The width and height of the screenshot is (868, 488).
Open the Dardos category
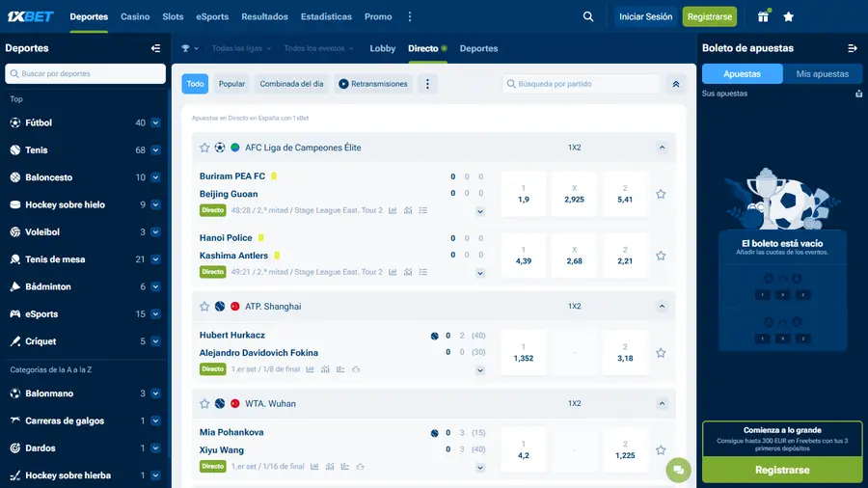tap(40, 448)
